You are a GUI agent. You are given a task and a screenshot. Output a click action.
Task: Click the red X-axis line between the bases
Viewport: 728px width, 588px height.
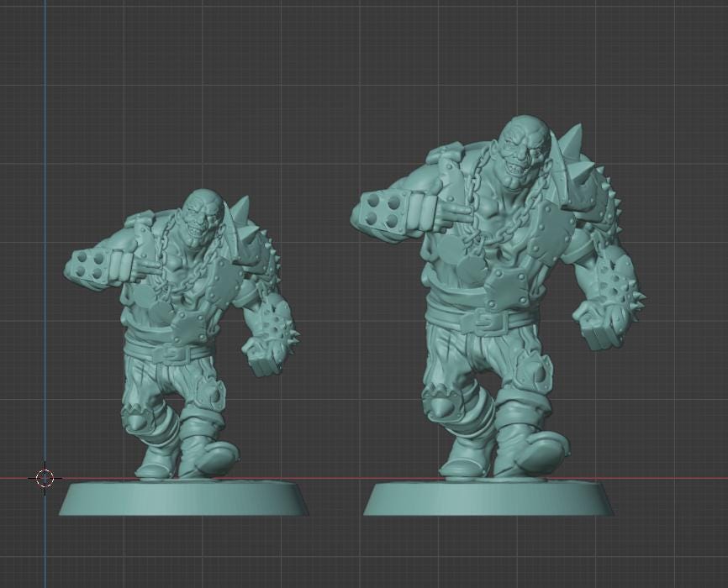point(336,479)
